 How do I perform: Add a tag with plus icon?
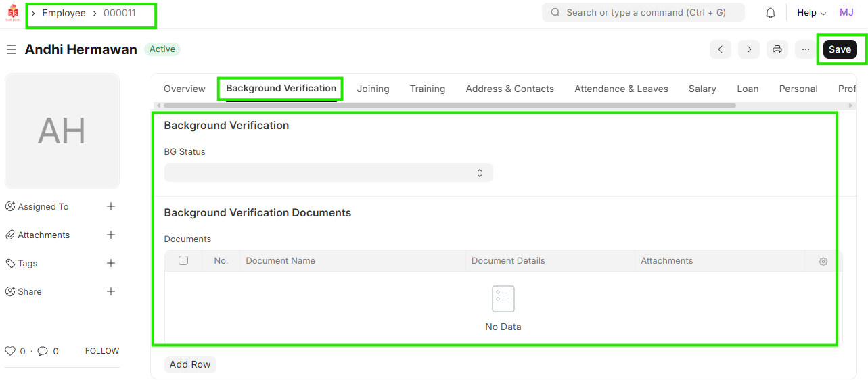pos(111,263)
